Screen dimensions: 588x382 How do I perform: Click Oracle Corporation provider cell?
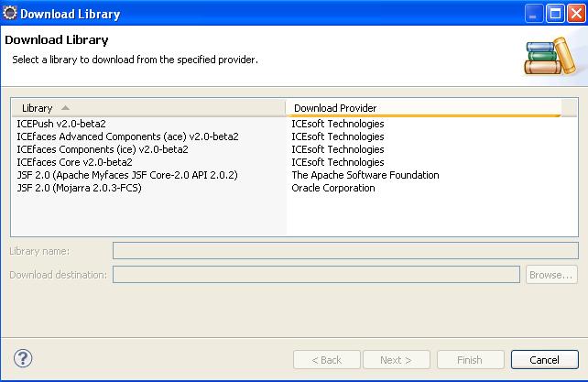click(333, 188)
